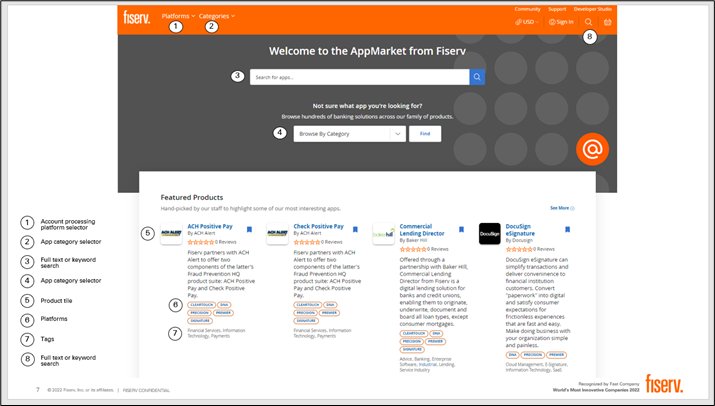The width and height of the screenshot is (715, 406).
Task: Bookmark Commercial Lending Director
Action: click(461, 229)
